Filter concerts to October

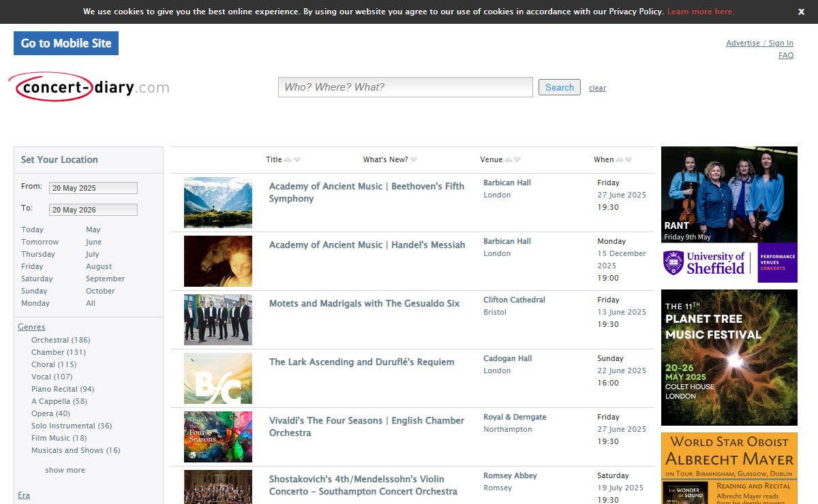(100, 291)
